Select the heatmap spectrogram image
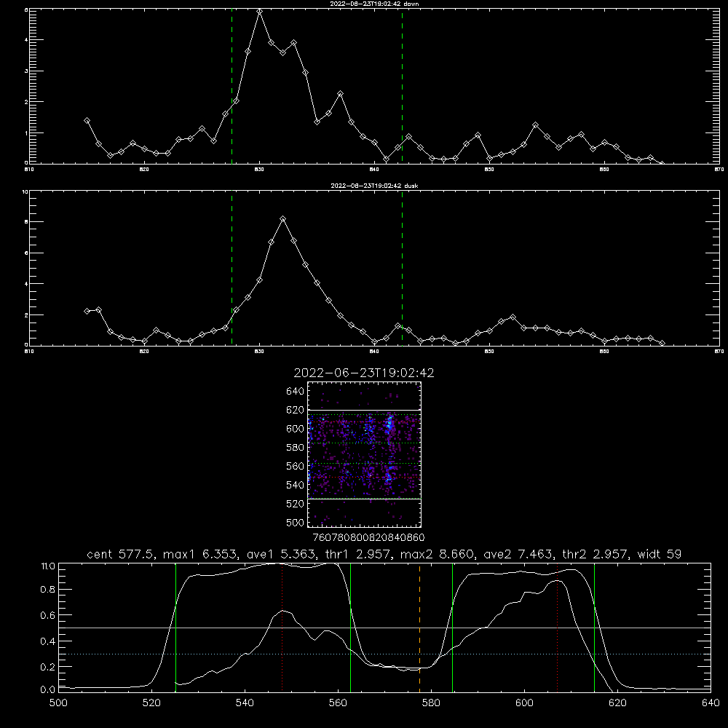The image size is (728, 728). point(364,454)
